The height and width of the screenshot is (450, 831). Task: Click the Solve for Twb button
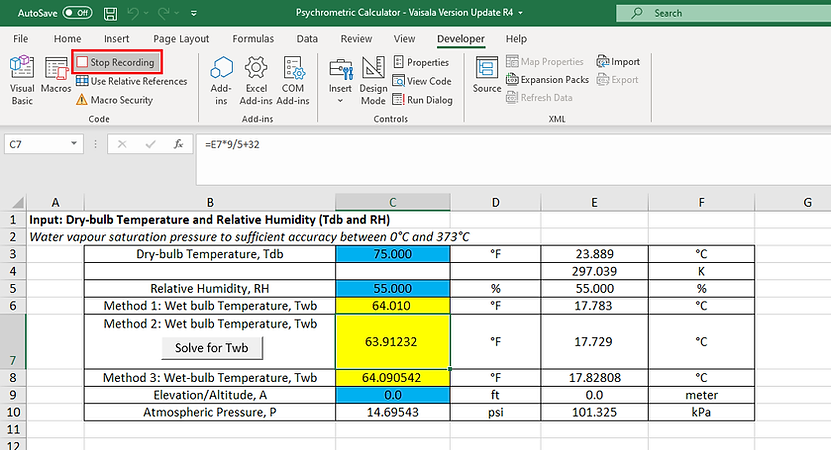pos(212,348)
